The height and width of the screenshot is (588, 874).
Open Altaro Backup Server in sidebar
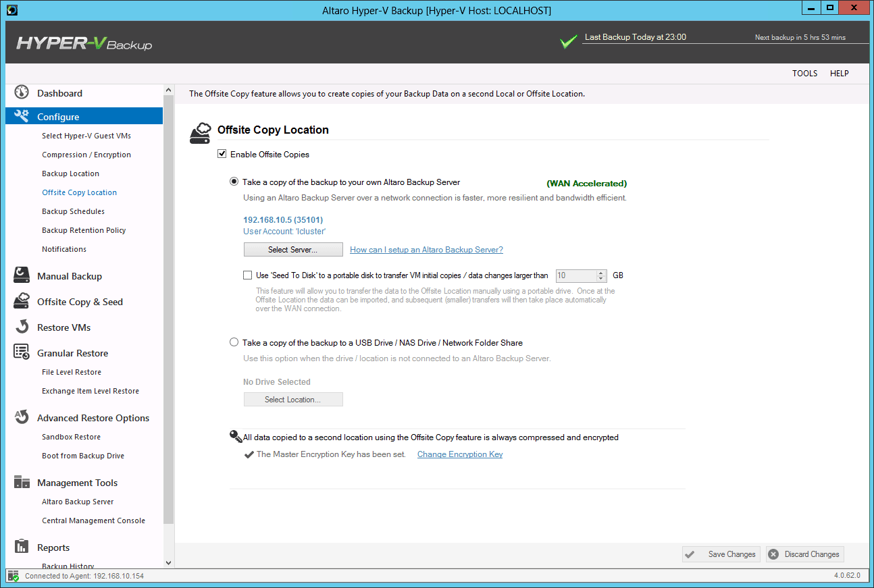[78, 502]
